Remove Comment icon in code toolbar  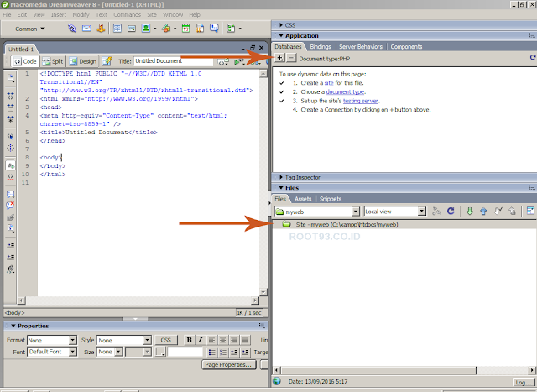point(11,206)
